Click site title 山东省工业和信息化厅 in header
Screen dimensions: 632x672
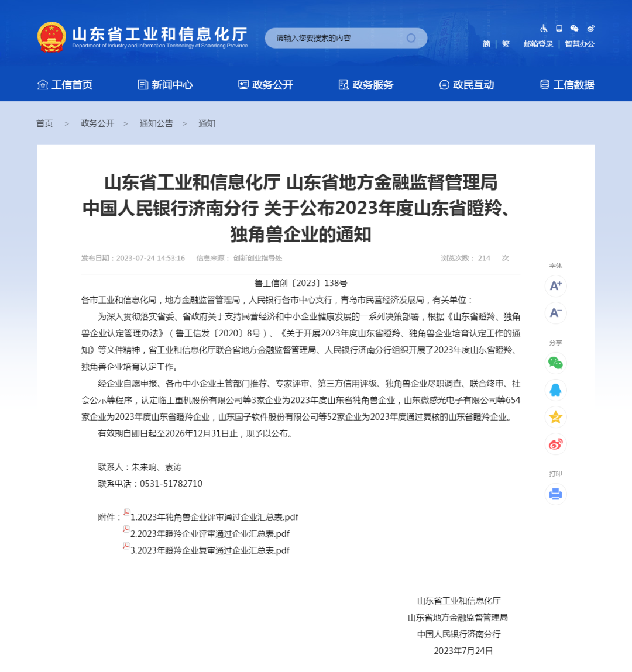tap(160, 35)
